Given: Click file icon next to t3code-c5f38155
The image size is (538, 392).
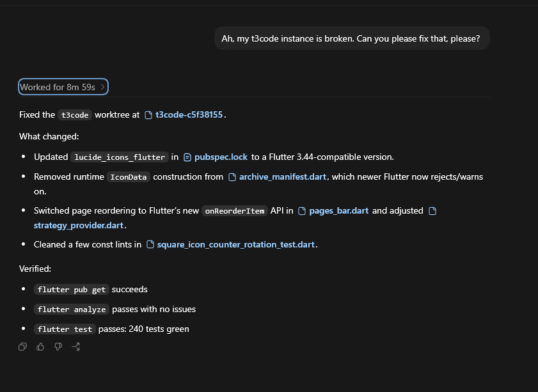Looking at the screenshot, I should coord(148,115).
